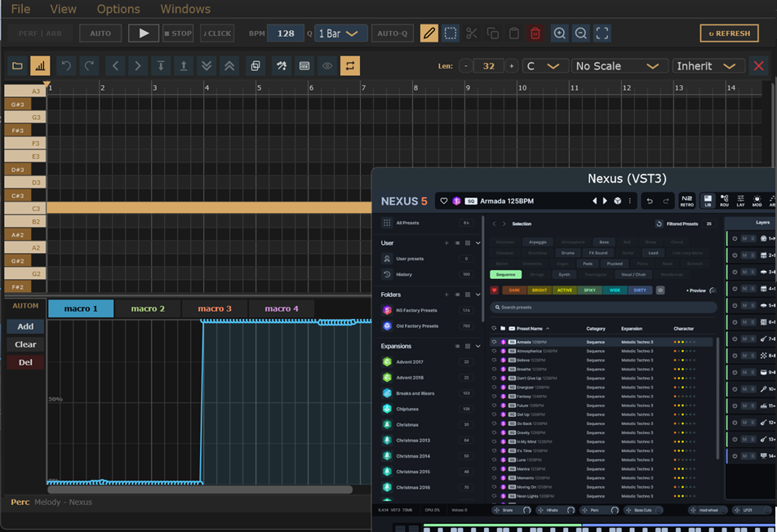Open the Nexus LIB library view

point(708,201)
